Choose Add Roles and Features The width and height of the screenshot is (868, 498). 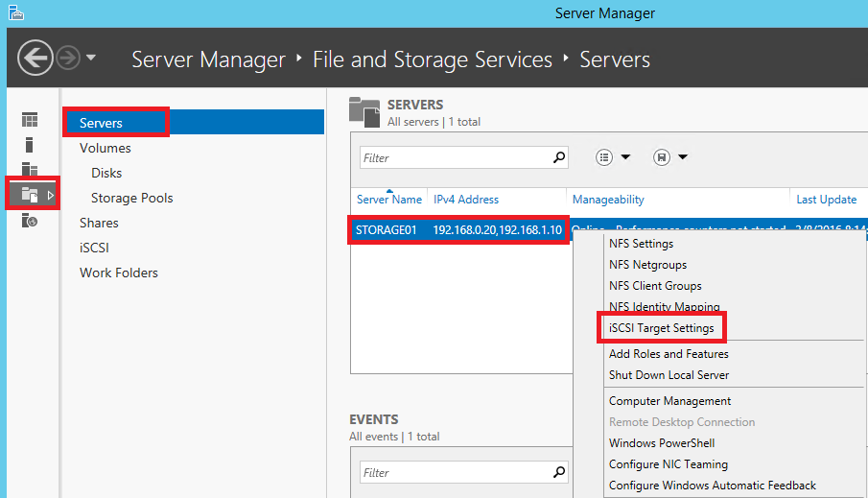tap(669, 354)
